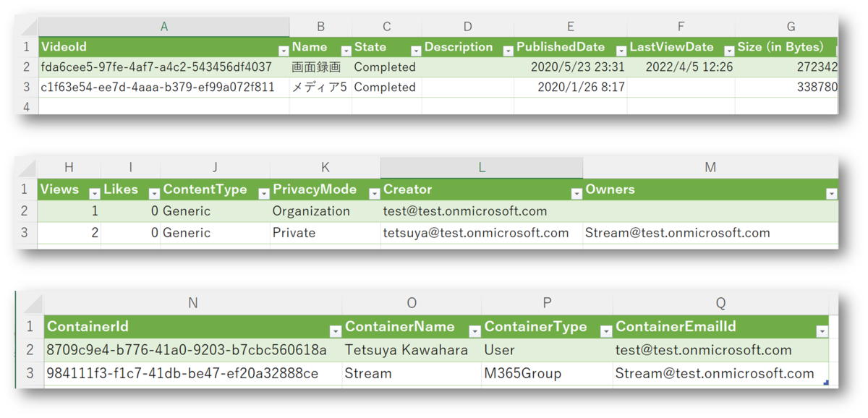
Task: Select the published date 2020/5/23 23:31
Action: [x=571, y=67]
